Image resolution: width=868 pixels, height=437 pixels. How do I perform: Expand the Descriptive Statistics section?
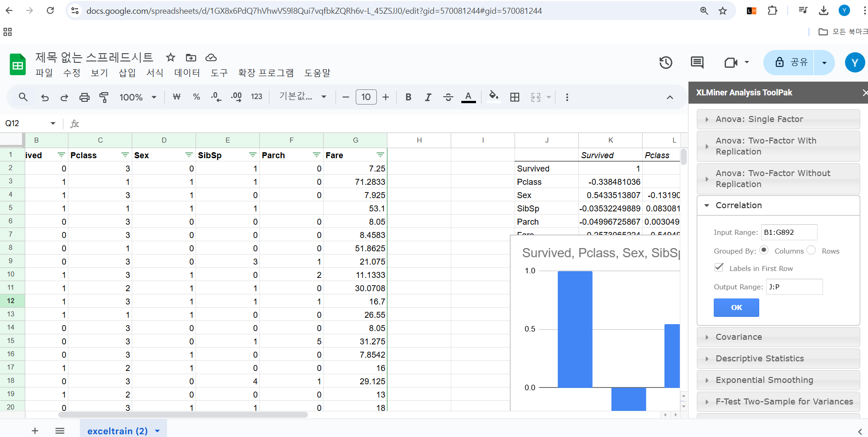(778, 359)
